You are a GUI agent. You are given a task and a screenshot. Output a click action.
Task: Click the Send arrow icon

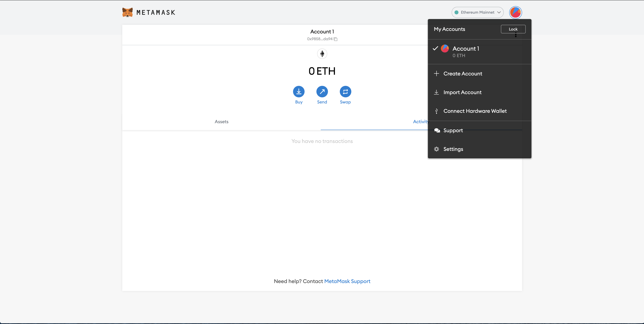tap(322, 92)
